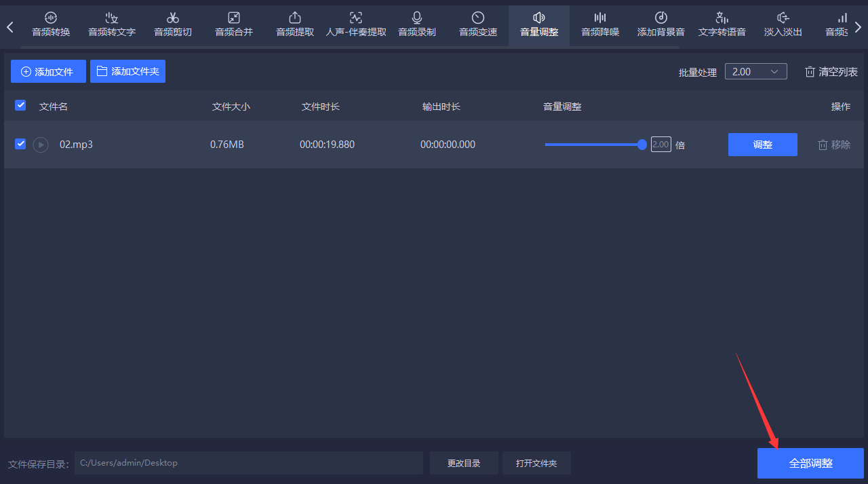Click the 输出时长 column header
This screenshot has height=484, width=868.
tap(441, 107)
